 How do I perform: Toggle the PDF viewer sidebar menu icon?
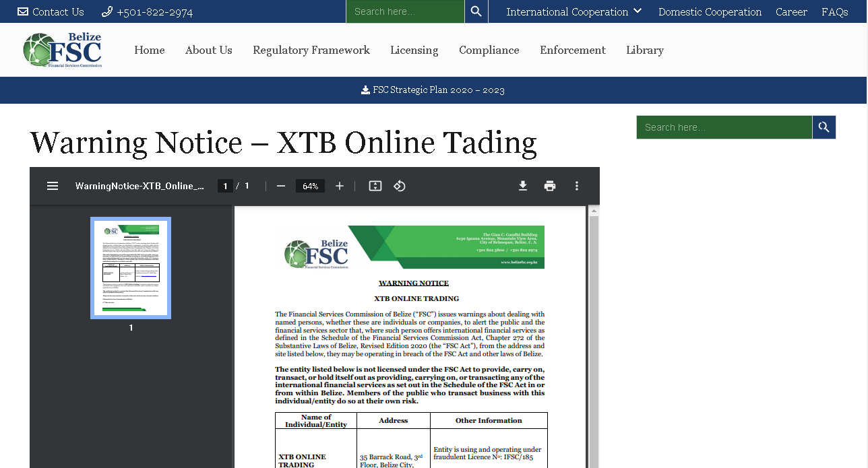coord(53,186)
